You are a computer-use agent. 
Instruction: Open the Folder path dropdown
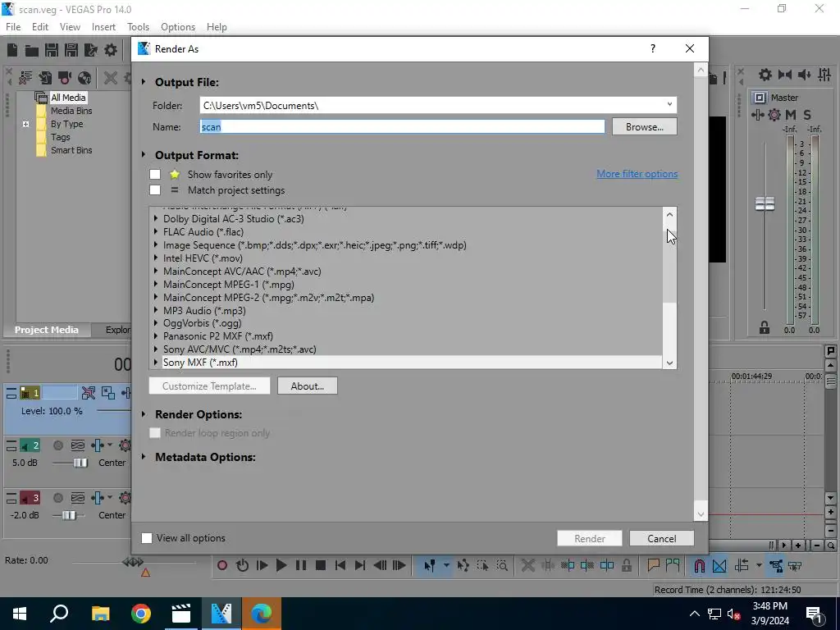tap(669, 105)
